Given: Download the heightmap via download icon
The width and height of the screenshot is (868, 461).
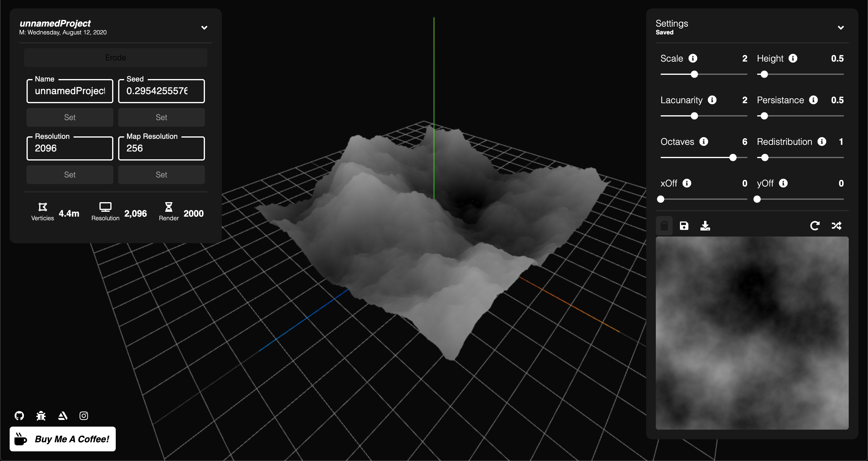Looking at the screenshot, I should point(705,226).
